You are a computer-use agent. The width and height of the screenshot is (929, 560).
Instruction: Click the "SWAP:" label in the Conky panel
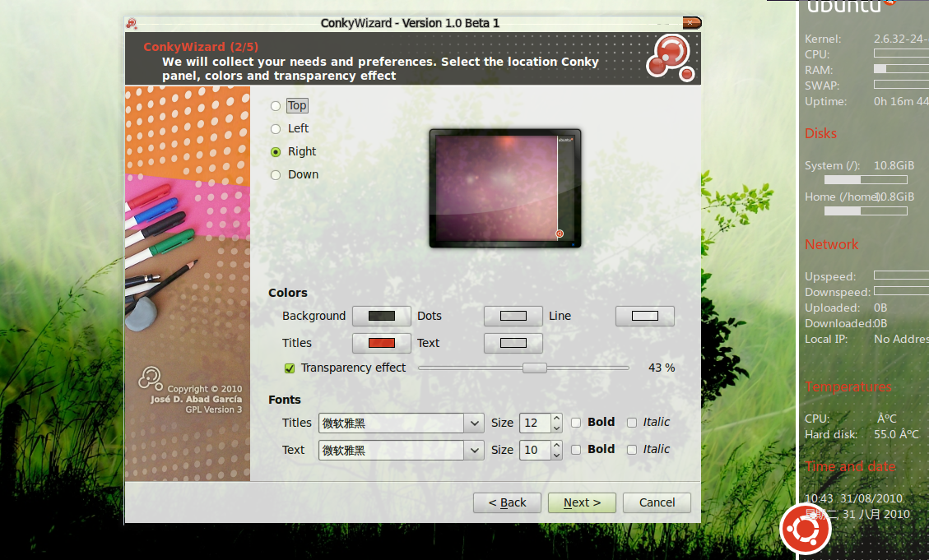(x=822, y=86)
